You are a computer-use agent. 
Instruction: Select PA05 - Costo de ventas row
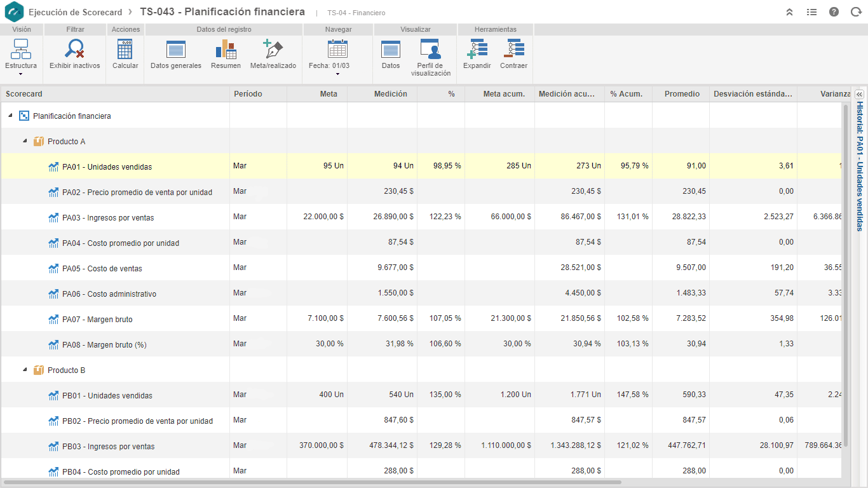(x=421, y=268)
